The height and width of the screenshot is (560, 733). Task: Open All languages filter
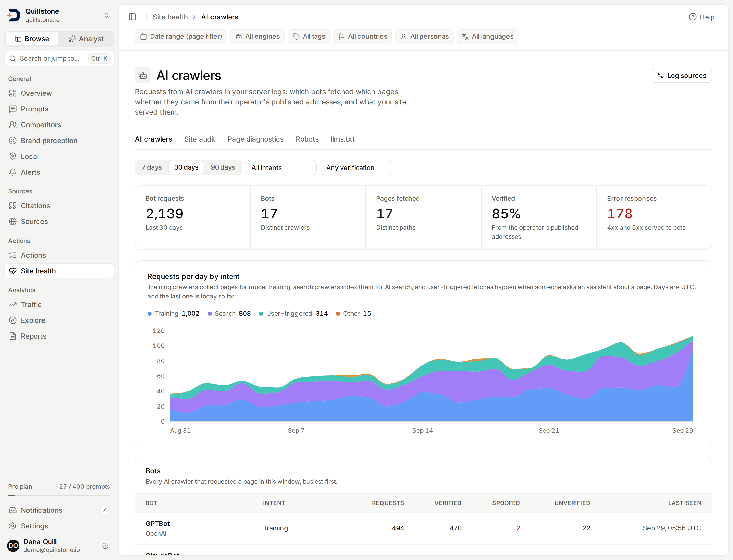[x=487, y=37]
